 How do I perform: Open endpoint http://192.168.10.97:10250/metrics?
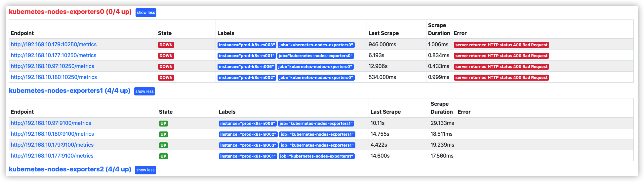click(53, 66)
